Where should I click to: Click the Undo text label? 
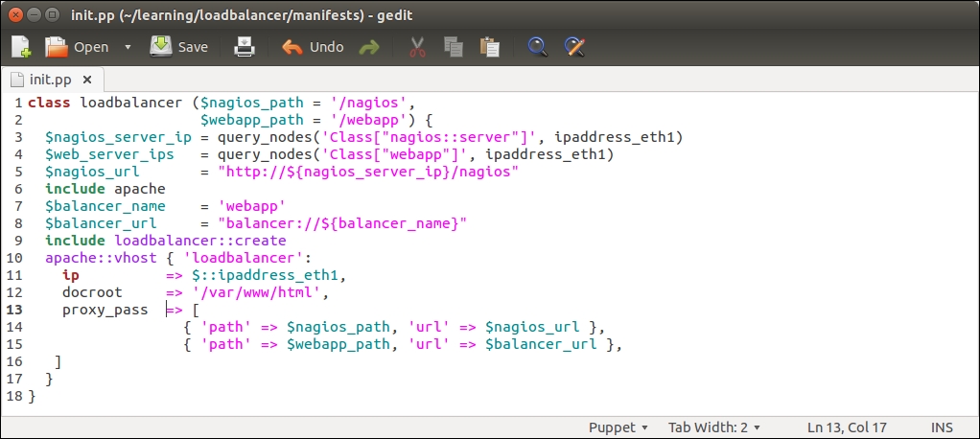(326, 47)
